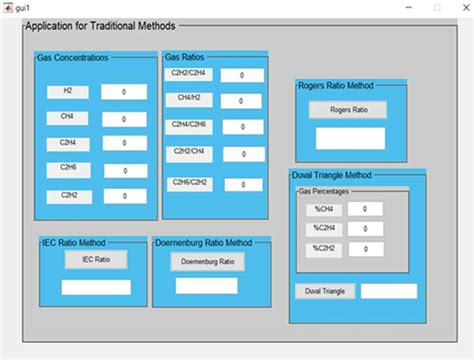The height and width of the screenshot is (360, 474).
Task: Click the Duval Triangle result box
Action: pyautogui.click(x=389, y=291)
